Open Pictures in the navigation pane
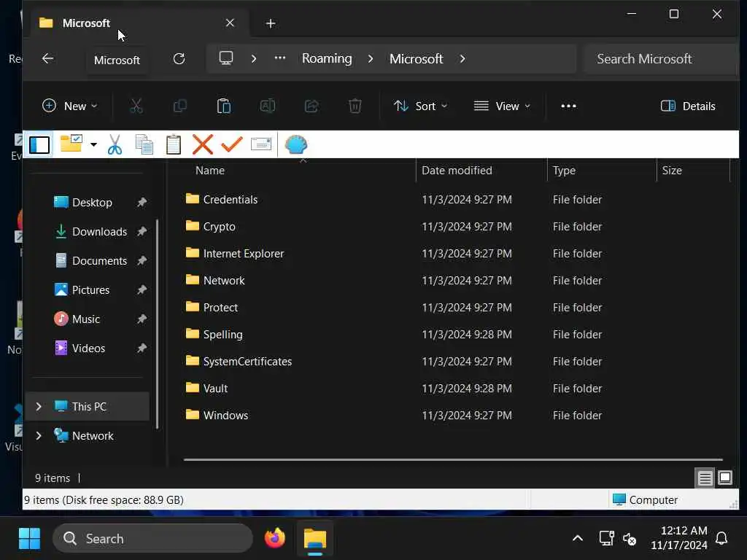The height and width of the screenshot is (560, 747). coord(91,290)
